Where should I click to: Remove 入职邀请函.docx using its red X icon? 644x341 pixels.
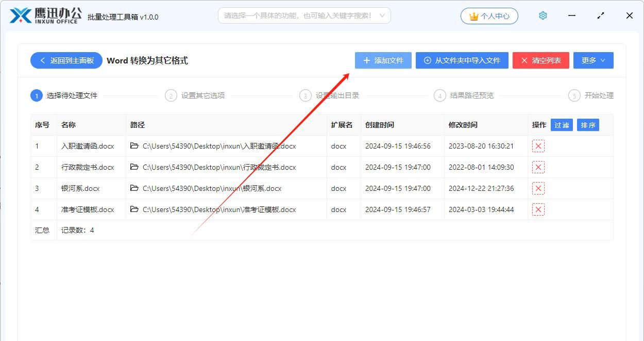[x=538, y=146]
